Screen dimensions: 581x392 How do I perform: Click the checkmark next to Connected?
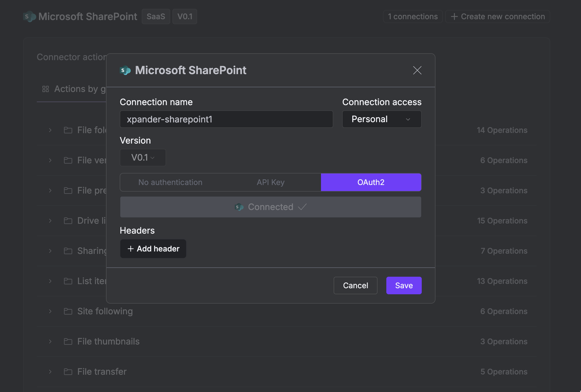pos(302,207)
